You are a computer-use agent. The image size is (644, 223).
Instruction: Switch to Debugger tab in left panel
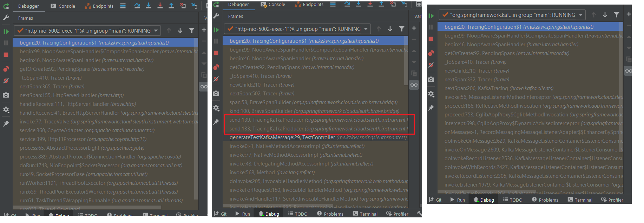29,6
